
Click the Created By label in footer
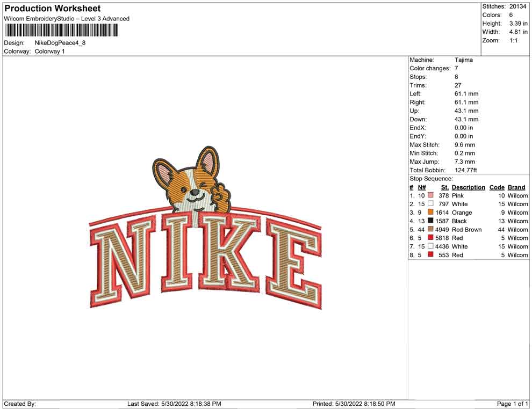click(20, 404)
